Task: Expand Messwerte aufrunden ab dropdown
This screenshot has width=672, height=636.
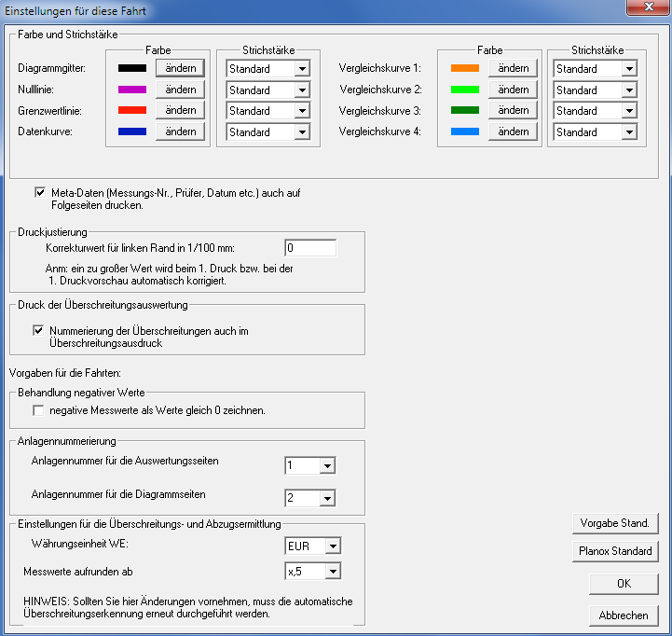Action: (x=333, y=572)
